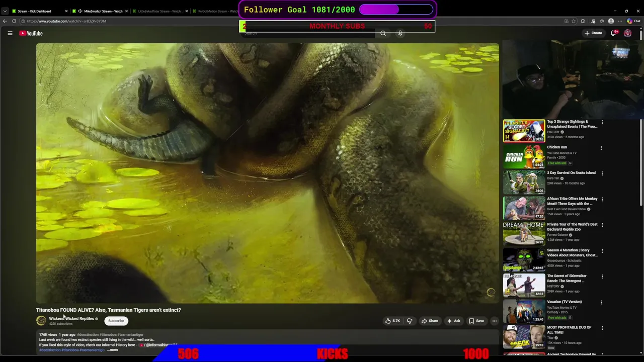Click the #deextinction hashtag at the top of the description
The height and width of the screenshot is (362, 644).
click(x=88, y=334)
